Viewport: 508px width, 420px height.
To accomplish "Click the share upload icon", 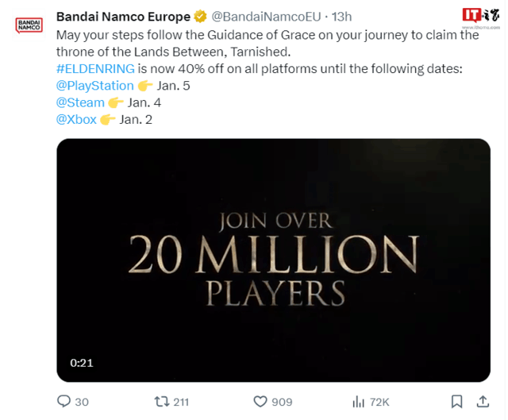I will pos(483,401).
